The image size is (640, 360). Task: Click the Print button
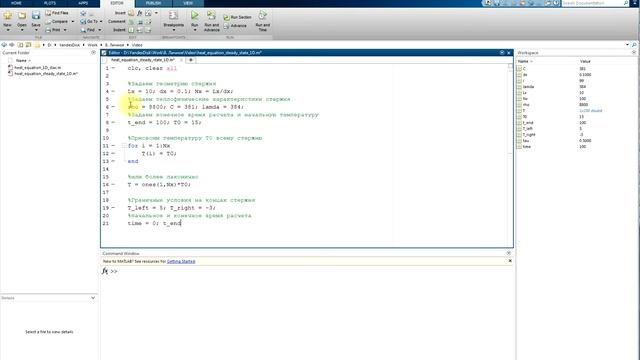click(53, 30)
